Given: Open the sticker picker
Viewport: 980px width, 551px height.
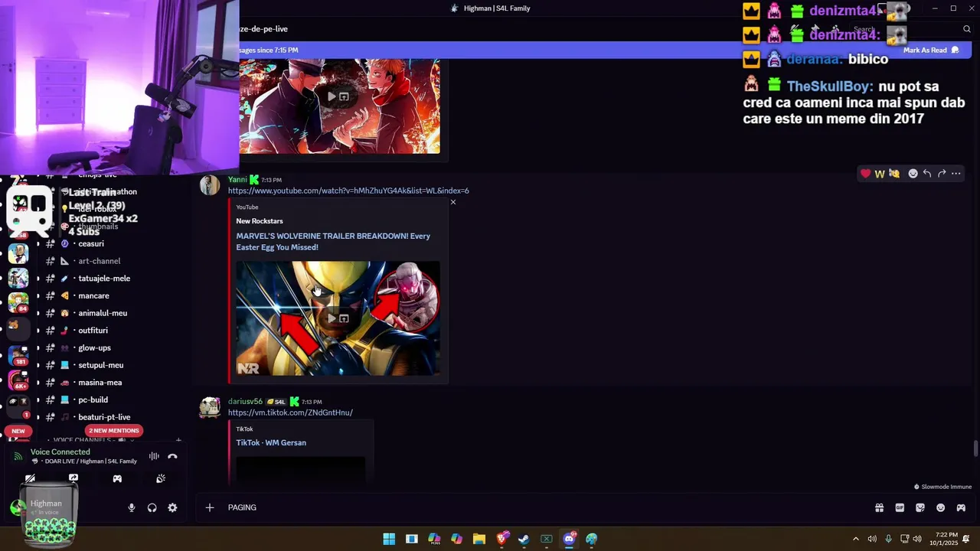Looking at the screenshot, I should pos(920,507).
